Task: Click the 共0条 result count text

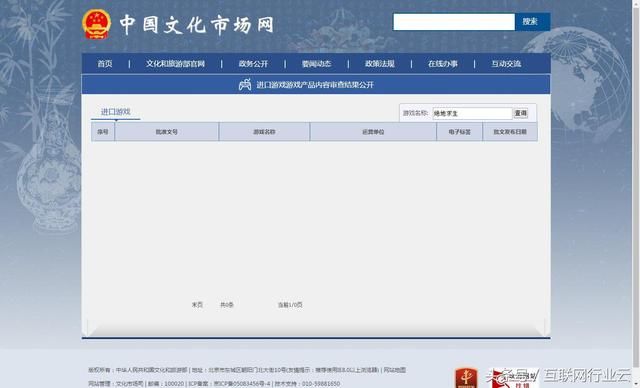Action: coord(227,305)
